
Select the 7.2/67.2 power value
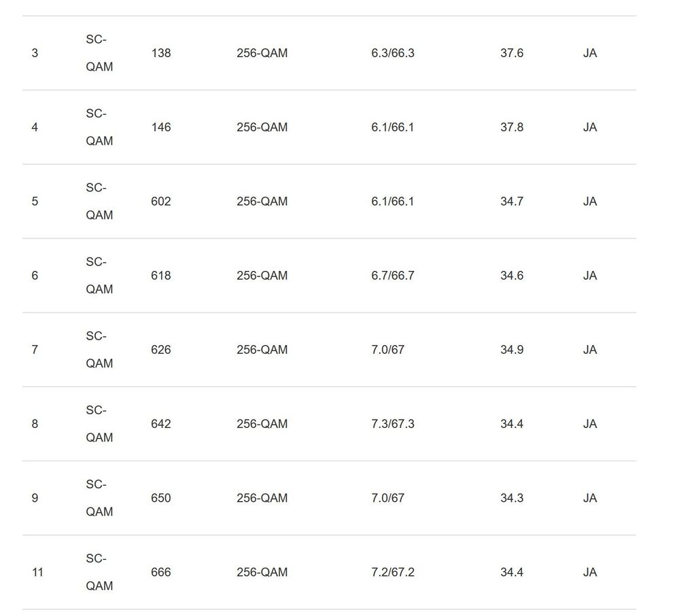393,573
